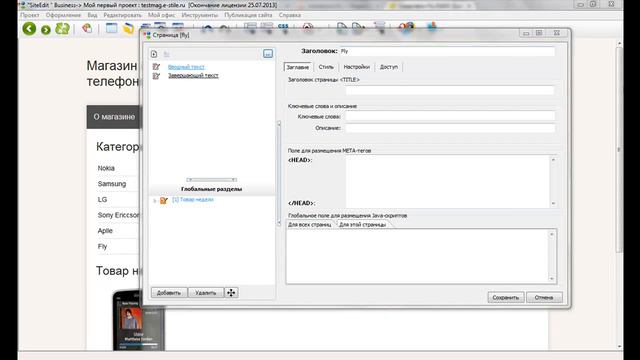Click the four-arrow move icon near Удалить
Screen dimensions: 640x360
pos(231,293)
